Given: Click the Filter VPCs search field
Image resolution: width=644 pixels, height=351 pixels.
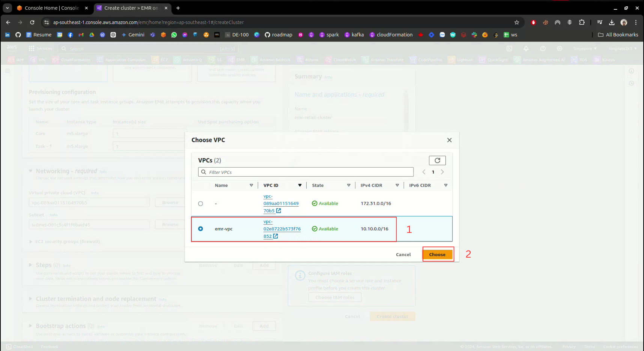Looking at the screenshot, I should click(x=306, y=172).
